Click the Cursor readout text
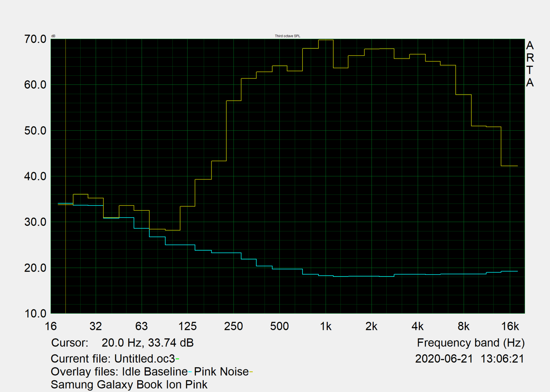550x392 pixels. click(122, 343)
